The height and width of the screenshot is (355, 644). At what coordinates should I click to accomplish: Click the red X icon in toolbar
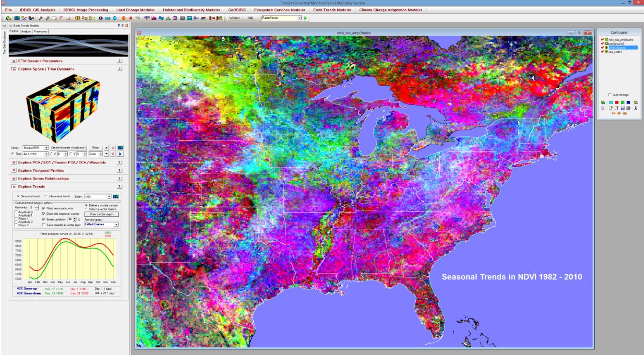coord(131,18)
